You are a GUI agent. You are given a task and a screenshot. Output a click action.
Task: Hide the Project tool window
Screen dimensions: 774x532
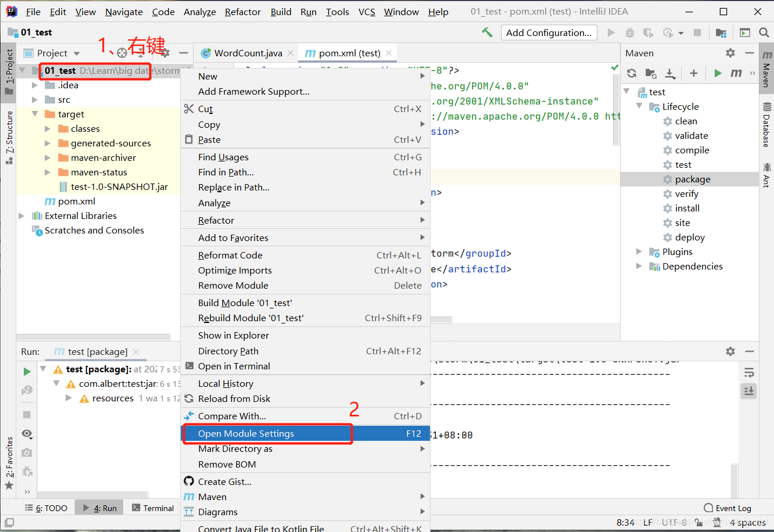pos(184,53)
